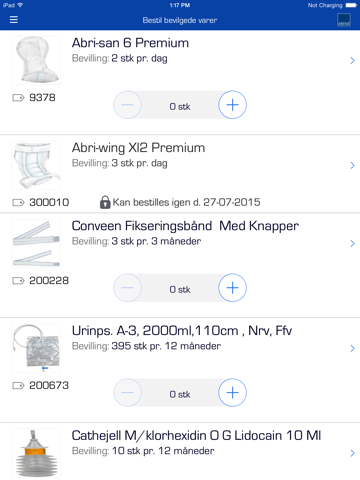Select the Cathejell M/klorhexidin product title
Image resolution: width=360 pixels, height=480 pixels.
[x=196, y=435]
